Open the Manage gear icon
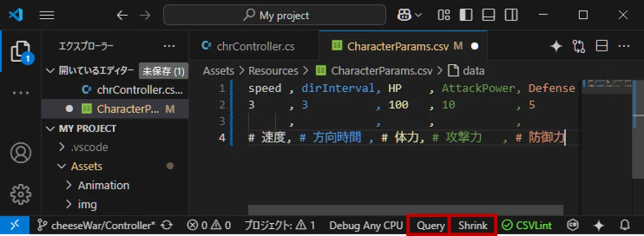The height and width of the screenshot is (236, 644). (x=21, y=194)
